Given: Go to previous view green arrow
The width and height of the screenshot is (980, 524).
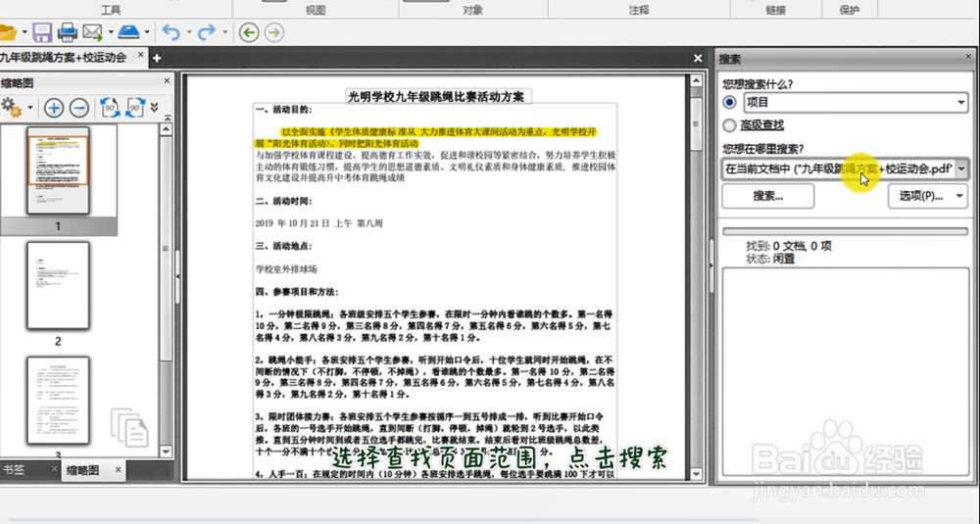Looking at the screenshot, I should (x=249, y=32).
